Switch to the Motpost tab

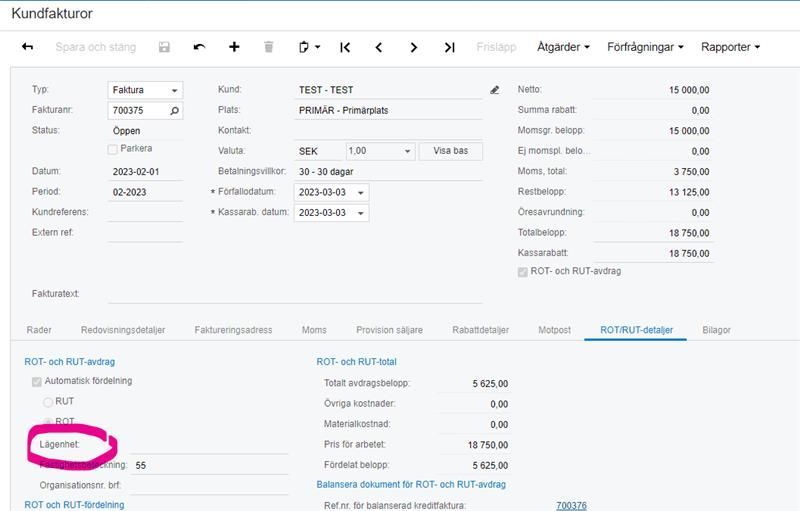554,330
